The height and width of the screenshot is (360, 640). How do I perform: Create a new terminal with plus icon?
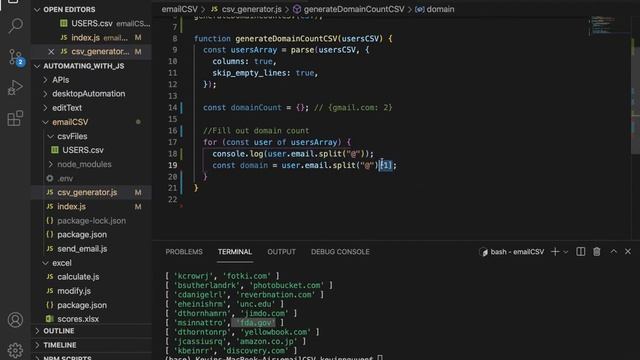555,252
